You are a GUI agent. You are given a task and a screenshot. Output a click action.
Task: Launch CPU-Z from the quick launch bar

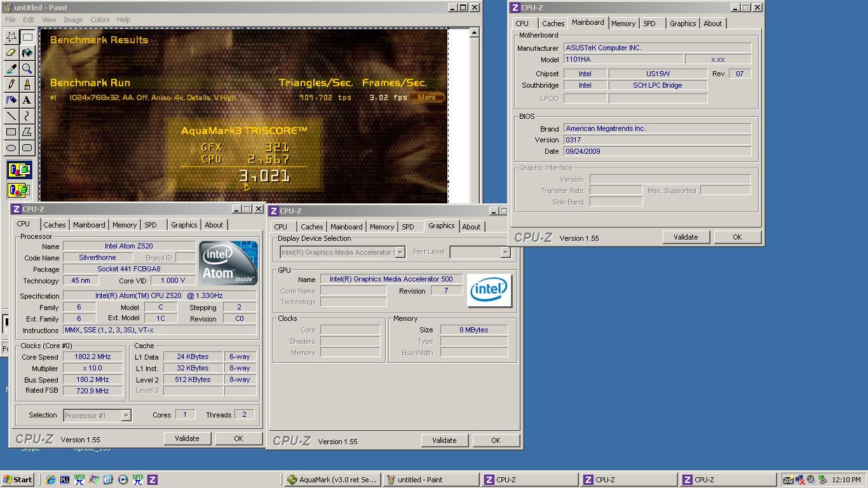[x=152, y=480]
